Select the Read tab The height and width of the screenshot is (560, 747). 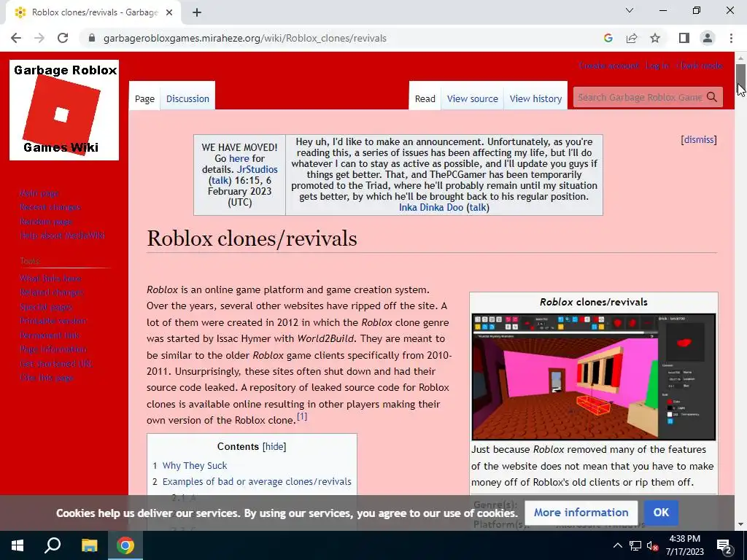pyautogui.click(x=425, y=98)
